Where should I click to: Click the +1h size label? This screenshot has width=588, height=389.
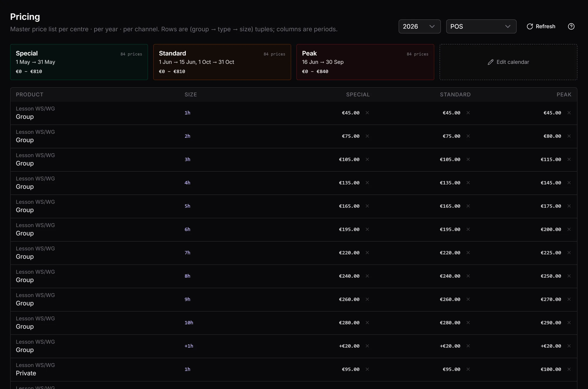189,346
